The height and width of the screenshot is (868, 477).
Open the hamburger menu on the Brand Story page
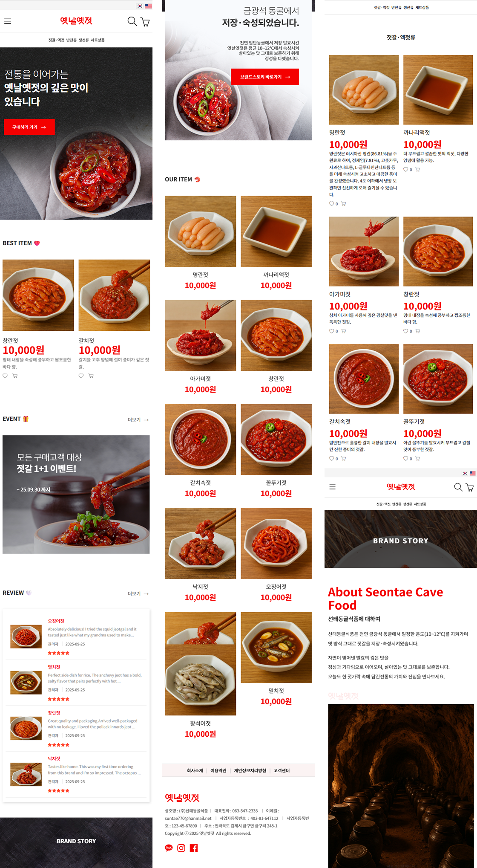333,487
